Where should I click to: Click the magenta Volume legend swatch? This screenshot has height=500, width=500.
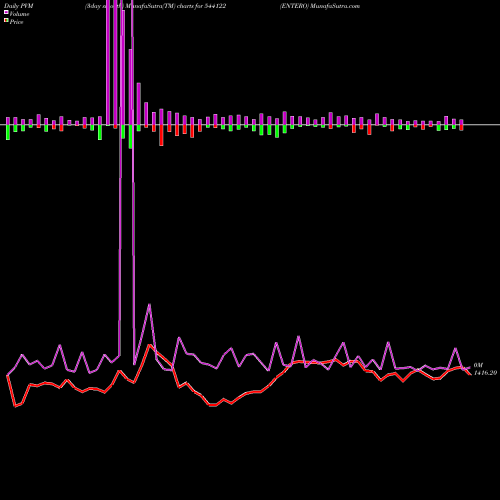6,12
